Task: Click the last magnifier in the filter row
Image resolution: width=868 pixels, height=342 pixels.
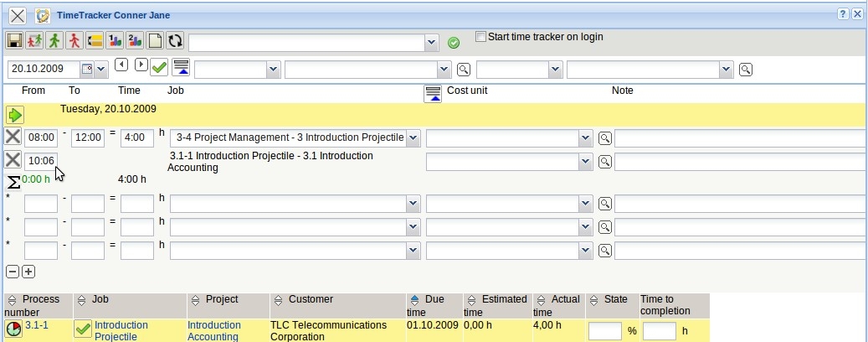Action: 746,70
